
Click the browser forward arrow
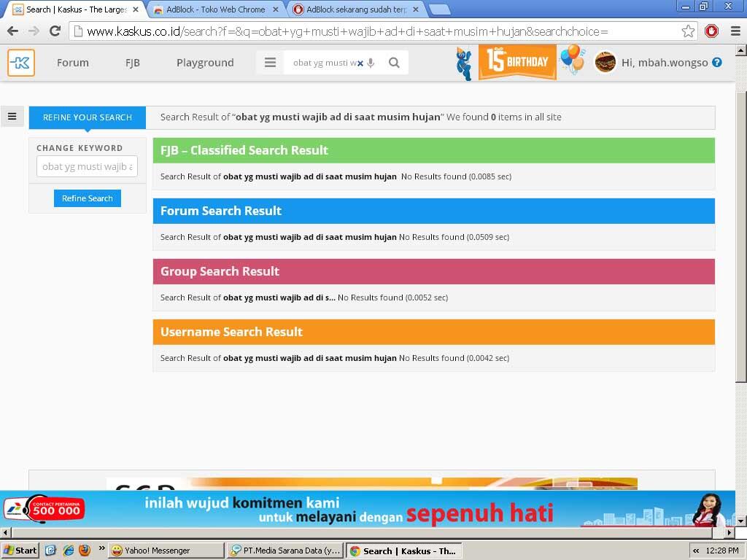pos(34,31)
